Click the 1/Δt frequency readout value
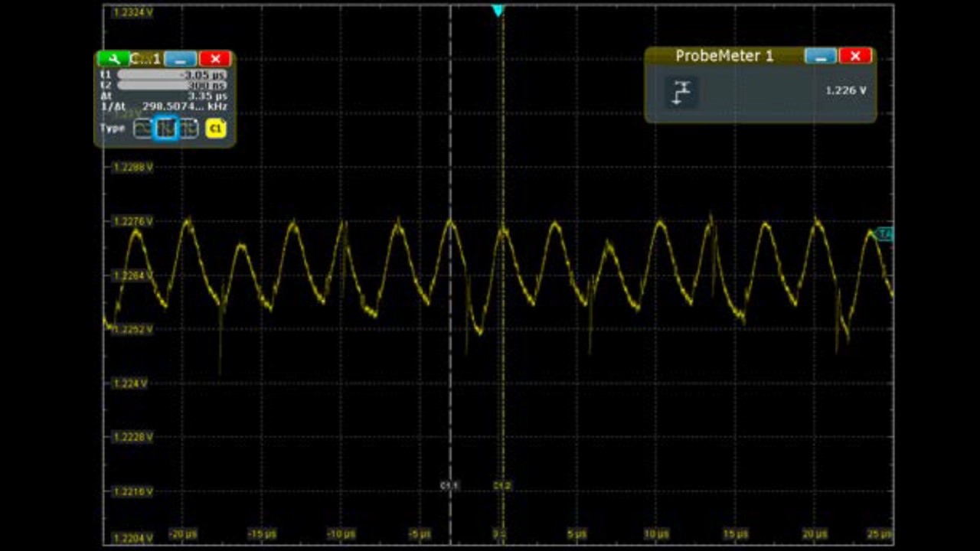 click(185, 106)
